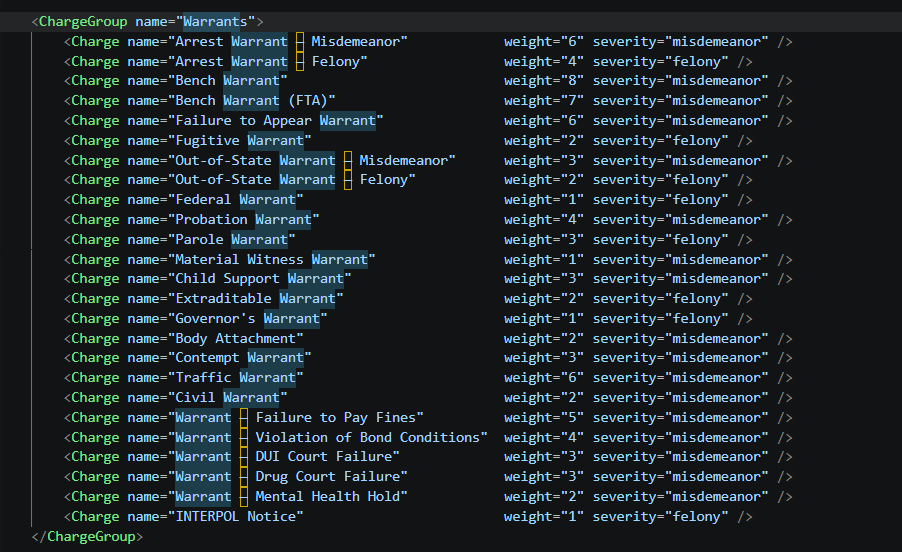This screenshot has width=902, height=552.
Task: Click severity="felony" on Governor's Warrant row
Action: 660,319
